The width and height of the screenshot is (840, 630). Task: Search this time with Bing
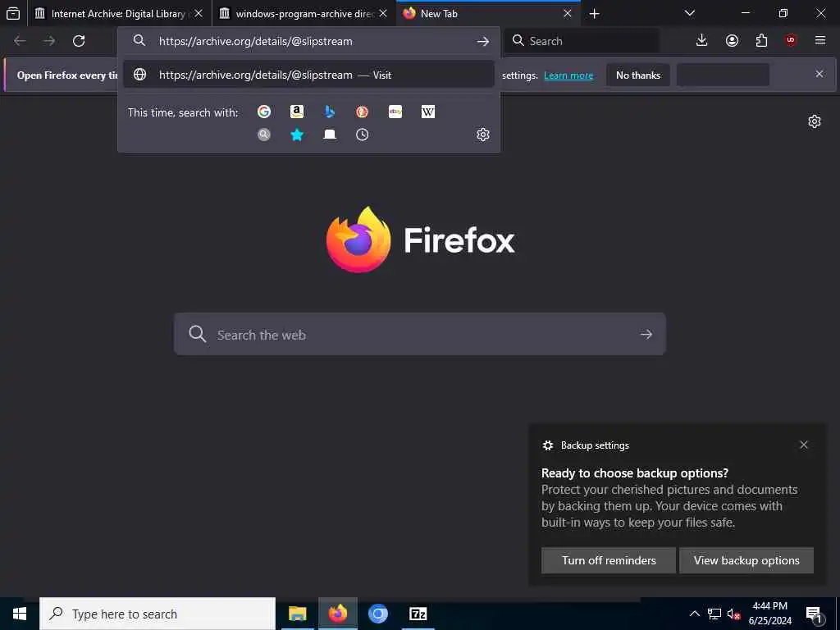(x=330, y=112)
